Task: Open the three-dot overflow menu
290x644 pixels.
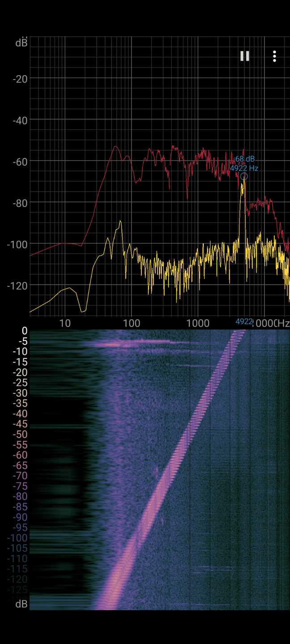Action: [x=274, y=56]
